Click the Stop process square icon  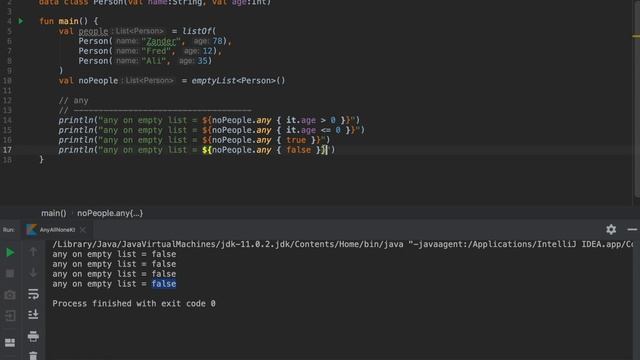[10, 273]
